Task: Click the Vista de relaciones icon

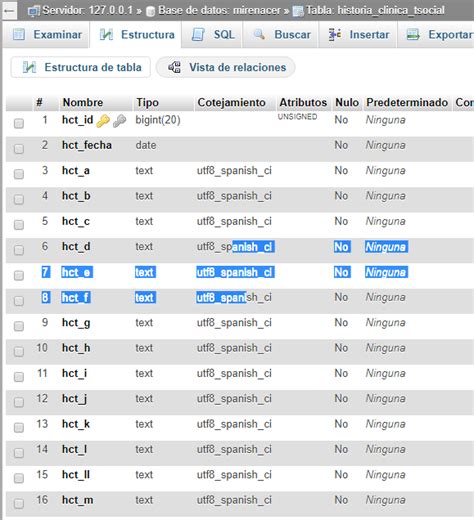Action: click(175, 67)
